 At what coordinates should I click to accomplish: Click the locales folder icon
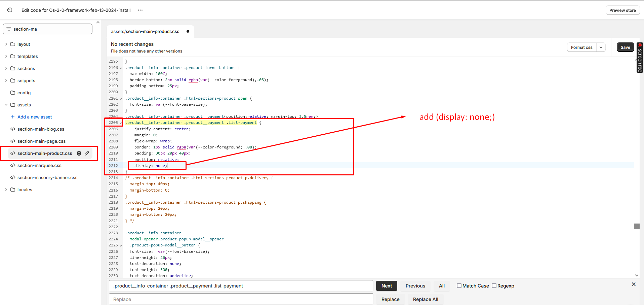13,190
